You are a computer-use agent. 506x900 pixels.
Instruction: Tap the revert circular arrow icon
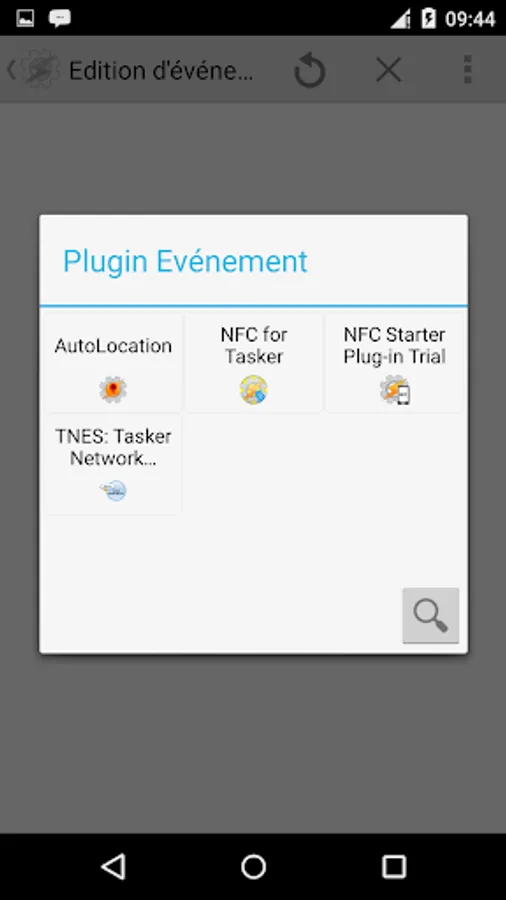click(x=310, y=70)
